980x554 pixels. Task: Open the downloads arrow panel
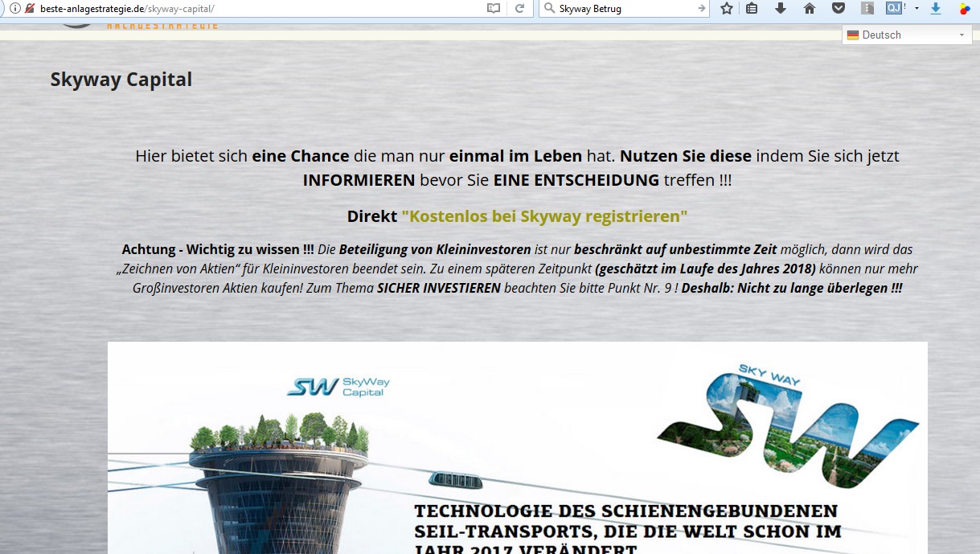coord(780,8)
